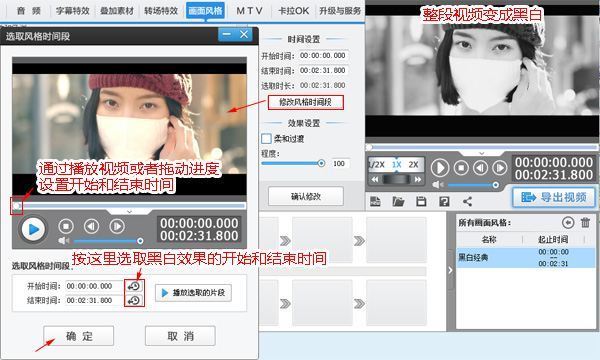This screenshot has height=360, width=600.
Task: Toggle the 柔和过渡 checkbox
Action: pos(266,138)
